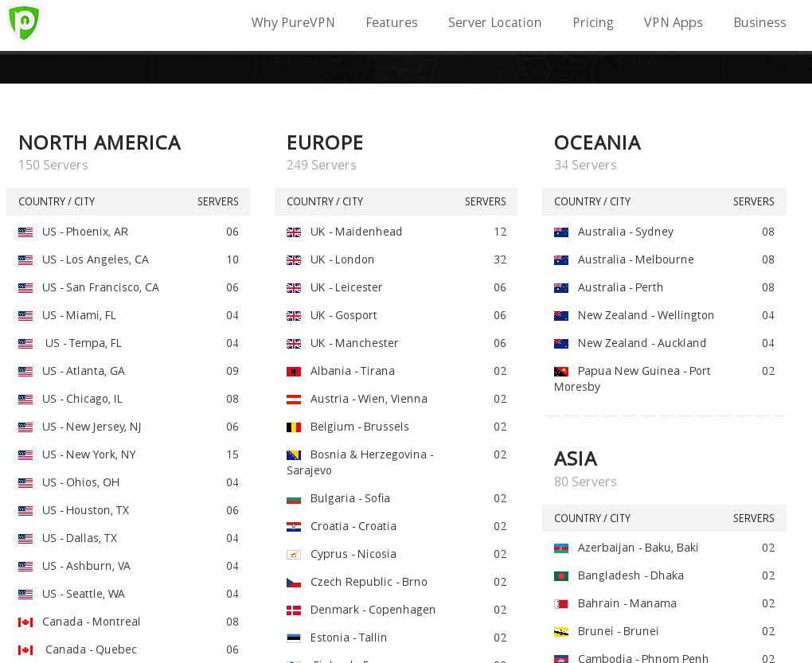Screen dimensions: 812x663
Task: Click the Brunei flag icon
Action: (x=561, y=633)
